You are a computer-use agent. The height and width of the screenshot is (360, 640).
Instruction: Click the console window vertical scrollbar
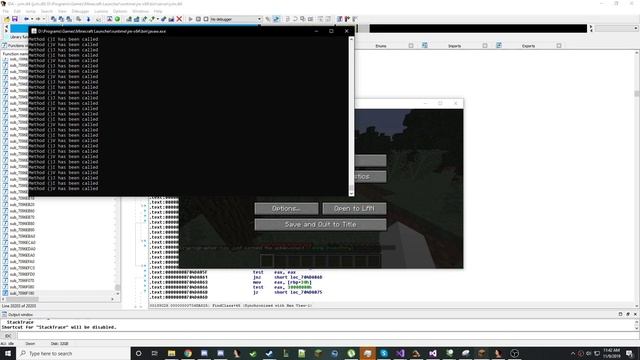tap(351, 116)
